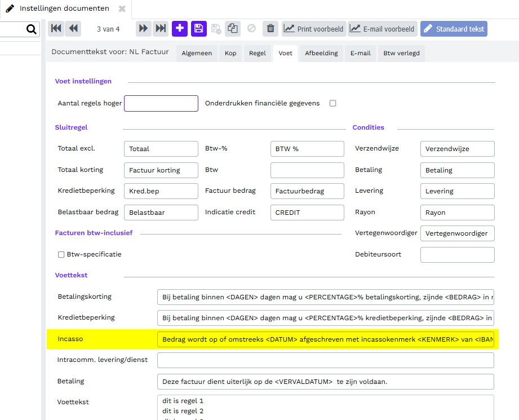Add a new record with plus icon
The image size is (519, 420).
coord(180,29)
